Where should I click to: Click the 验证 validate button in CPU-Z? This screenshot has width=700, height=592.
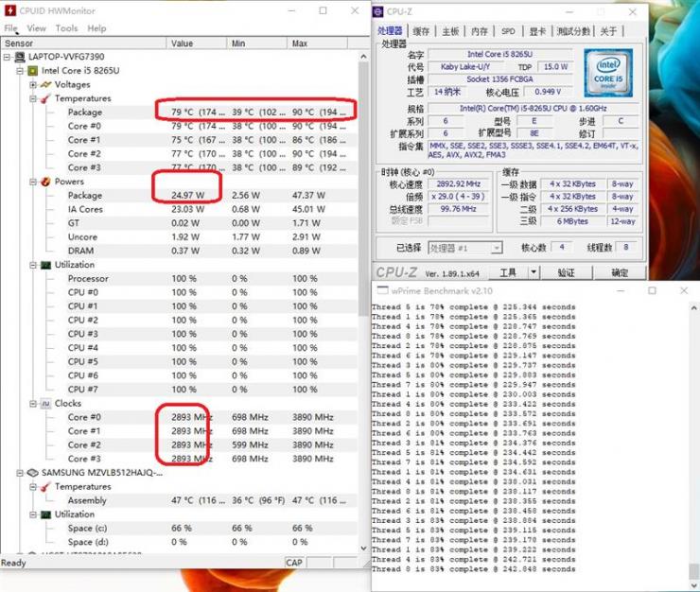[566, 272]
